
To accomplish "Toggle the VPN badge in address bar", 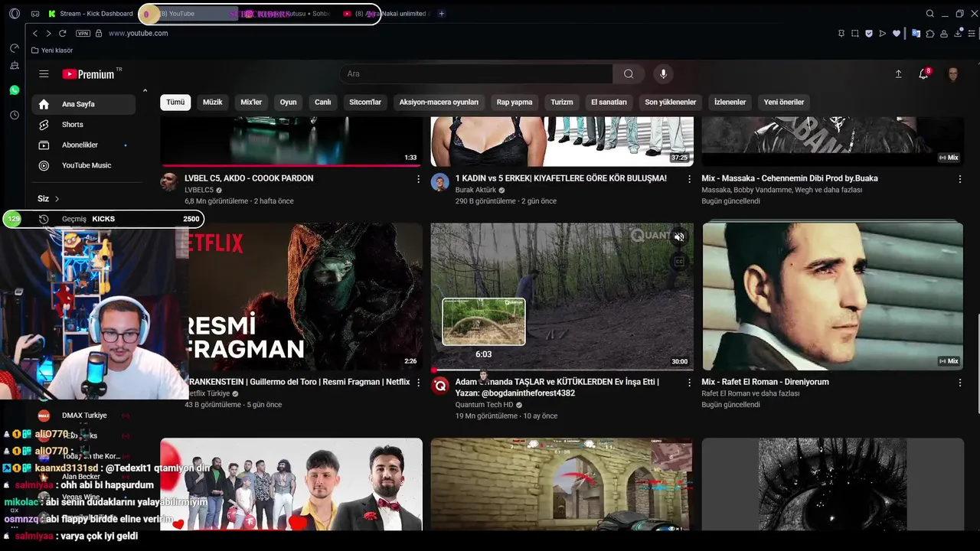I will pyautogui.click(x=83, y=34).
